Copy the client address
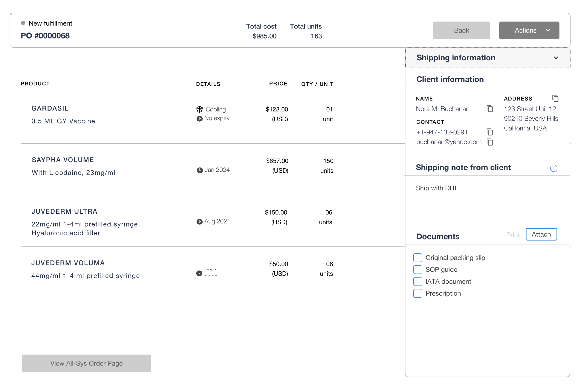The image size is (580, 392). tap(555, 98)
